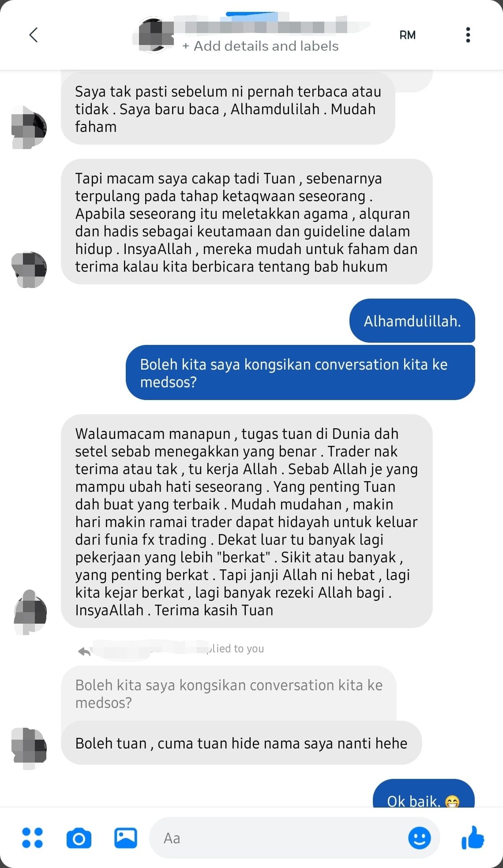Tap the reply arrow icon above quoted message
This screenshot has height=868, width=503.
84,651
